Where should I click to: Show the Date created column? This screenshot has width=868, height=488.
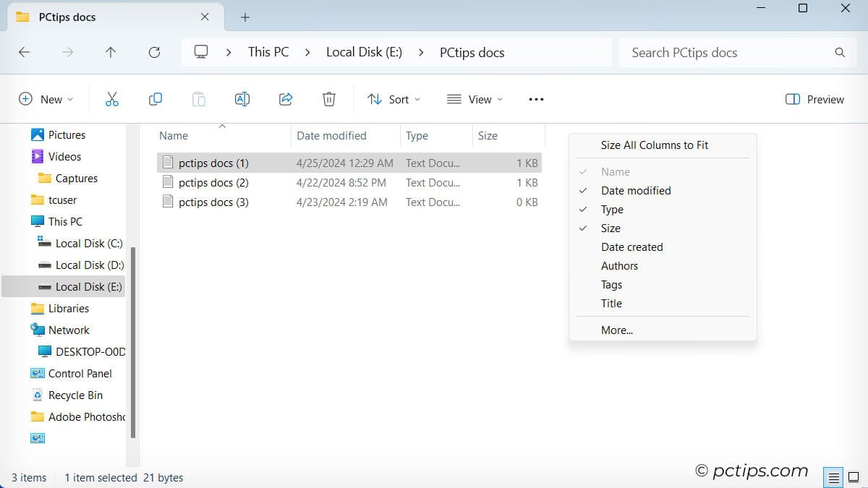click(x=631, y=247)
